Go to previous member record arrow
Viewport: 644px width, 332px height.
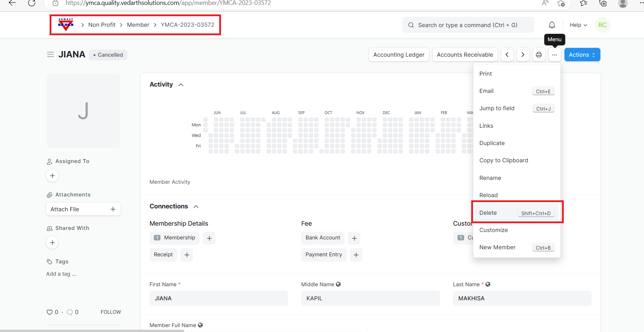pos(507,55)
